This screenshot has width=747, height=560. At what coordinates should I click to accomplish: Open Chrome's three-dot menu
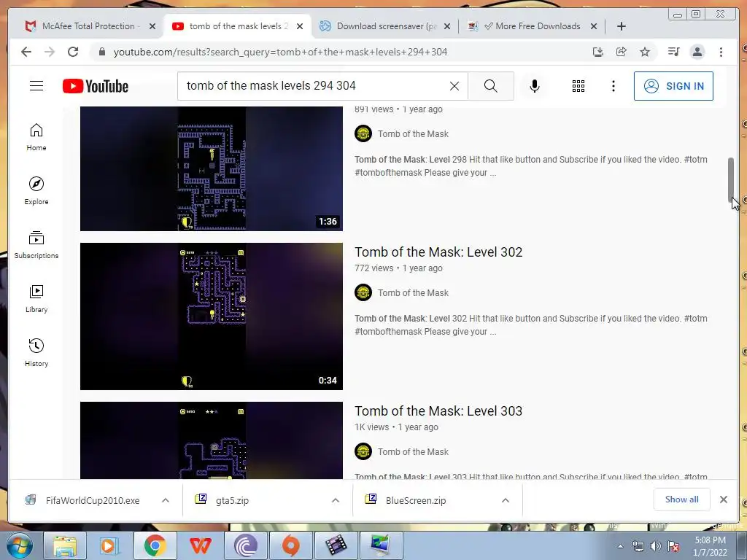click(x=721, y=52)
